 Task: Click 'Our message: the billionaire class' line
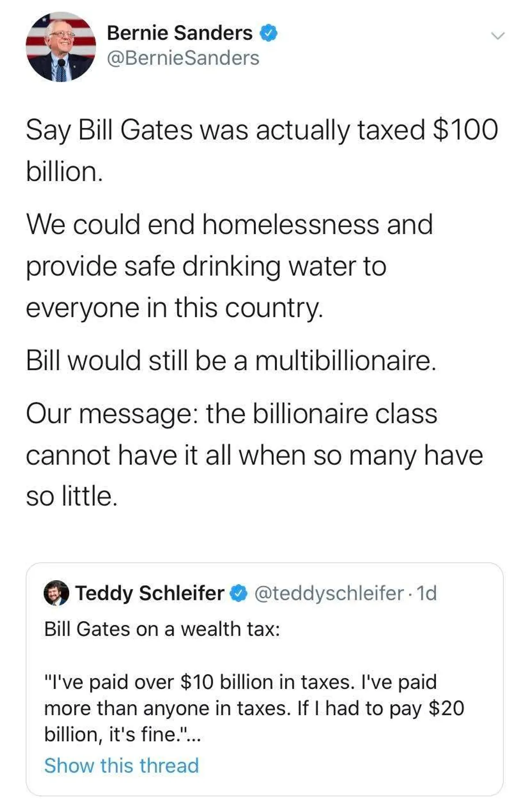231,414
